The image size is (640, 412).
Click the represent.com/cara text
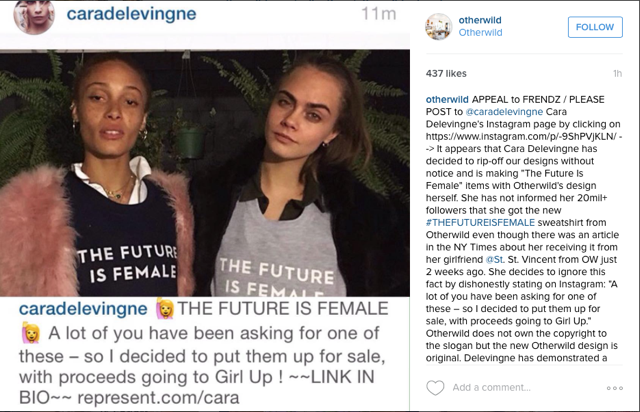158,398
